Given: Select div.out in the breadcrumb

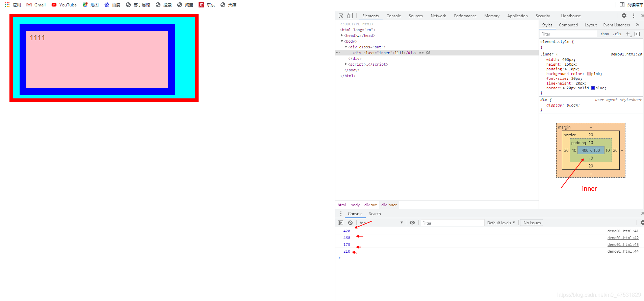Looking at the screenshot, I should [x=370, y=205].
